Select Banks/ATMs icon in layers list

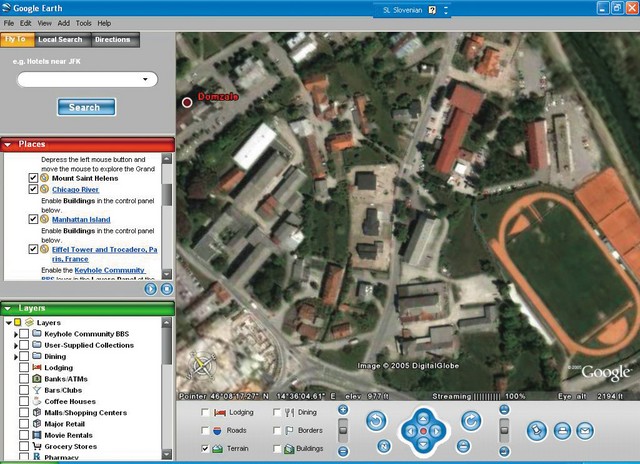pyautogui.click(x=37, y=379)
